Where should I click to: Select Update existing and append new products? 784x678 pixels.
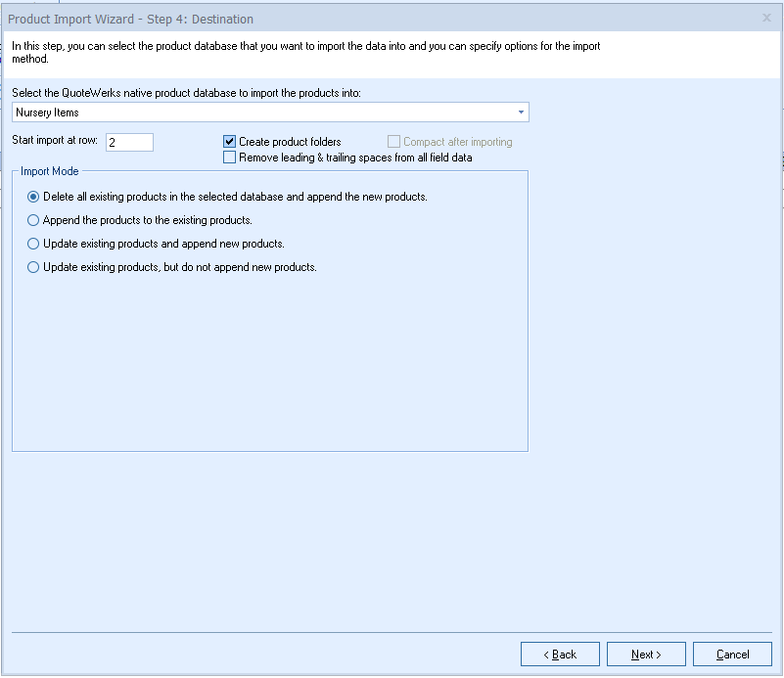coord(34,244)
